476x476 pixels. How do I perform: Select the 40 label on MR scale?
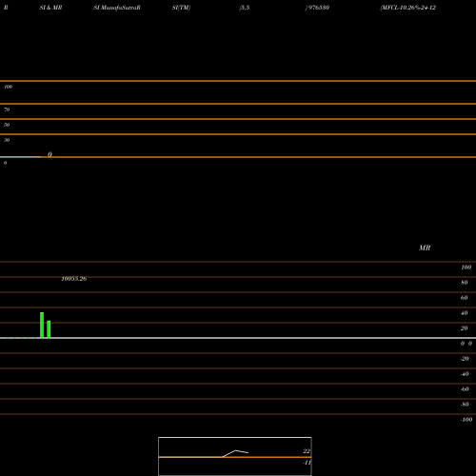465,313
